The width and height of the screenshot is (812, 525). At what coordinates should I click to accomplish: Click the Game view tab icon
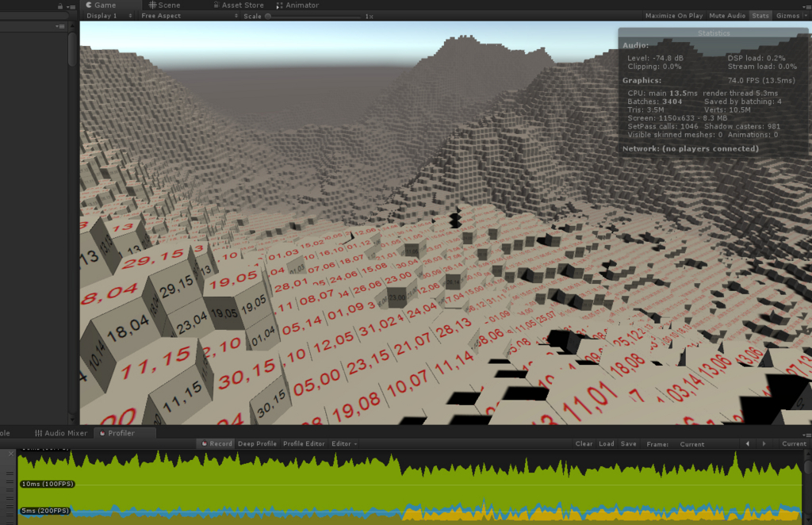[89, 5]
